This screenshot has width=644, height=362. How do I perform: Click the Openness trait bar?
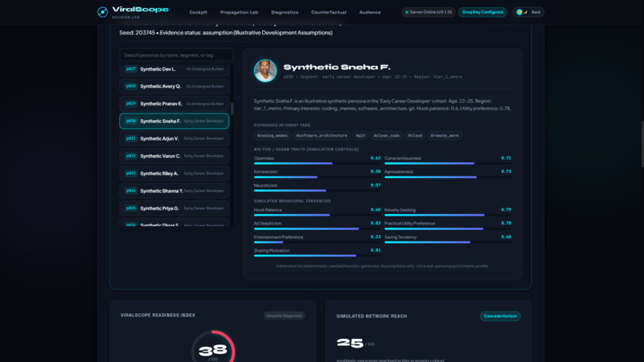pos(317,163)
